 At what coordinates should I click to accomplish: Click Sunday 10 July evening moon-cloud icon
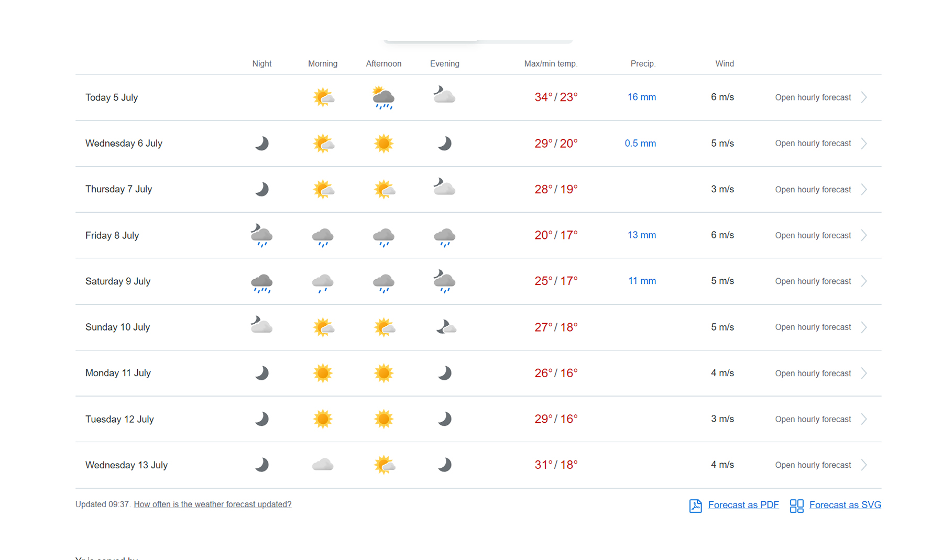click(445, 327)
